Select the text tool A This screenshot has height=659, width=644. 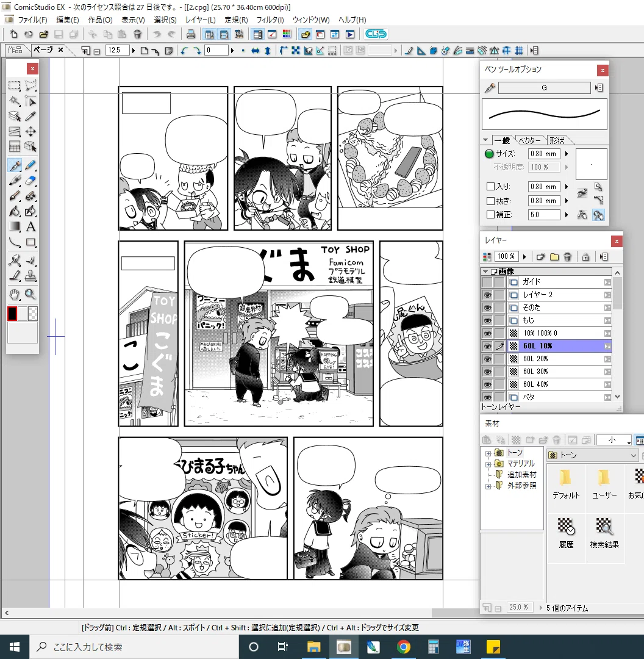point(30,226)
